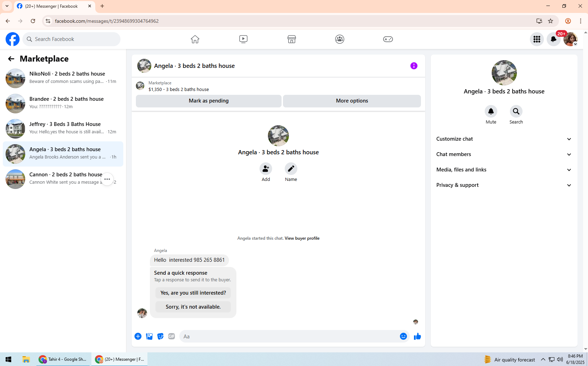Open the network icon in system tray
This screenshot has height=366, width=588.
pyautogui.click(x=552, y=359)
